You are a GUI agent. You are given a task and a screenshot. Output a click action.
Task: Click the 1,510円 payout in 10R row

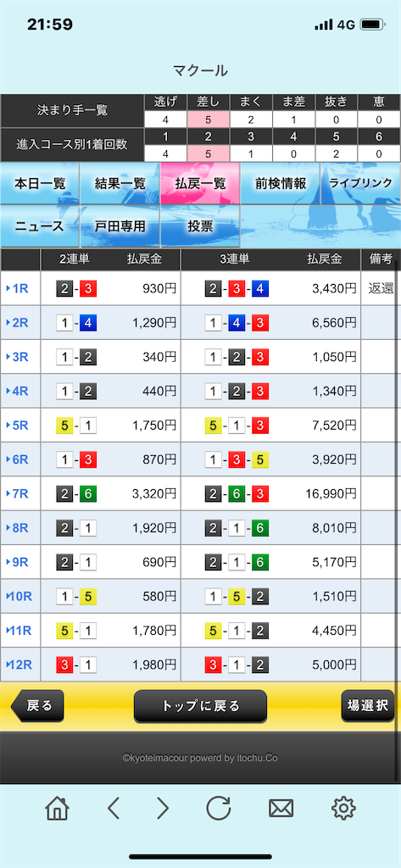[334, 597]
